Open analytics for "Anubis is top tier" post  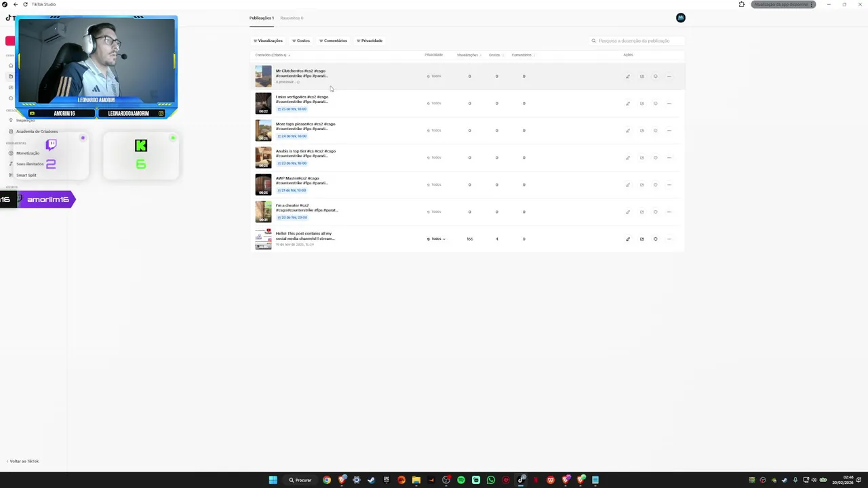tap(642, 158)
